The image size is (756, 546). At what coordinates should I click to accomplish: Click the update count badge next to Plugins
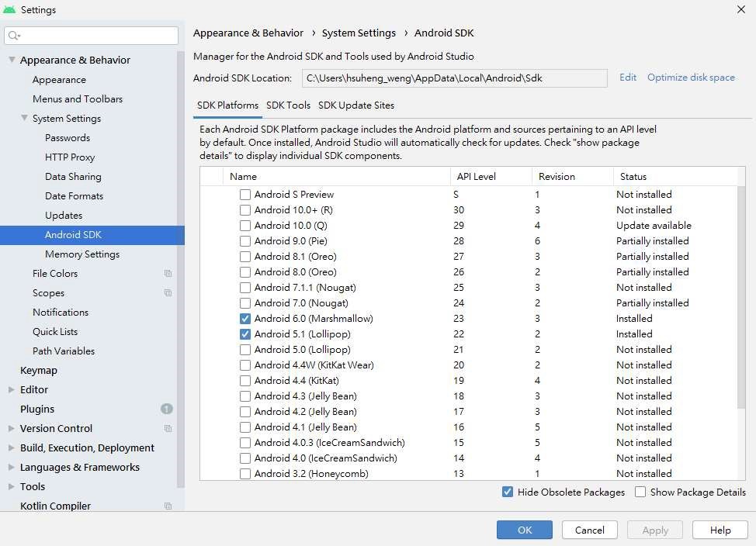click(166, 409)
